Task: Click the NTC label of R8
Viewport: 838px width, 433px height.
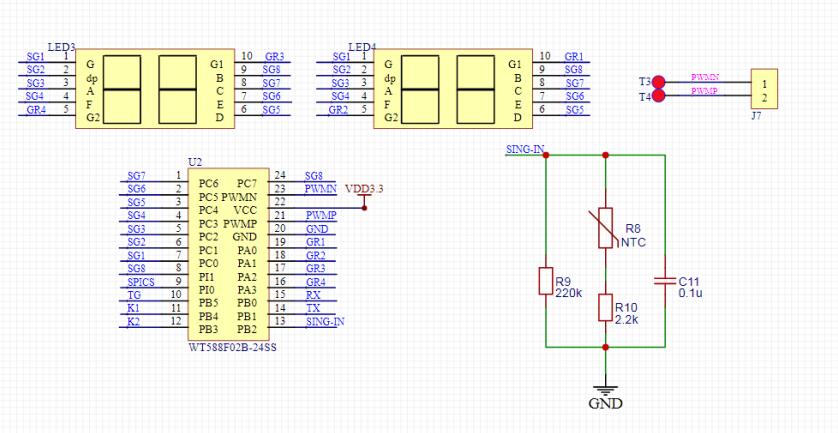Action: tap(633, 243)
